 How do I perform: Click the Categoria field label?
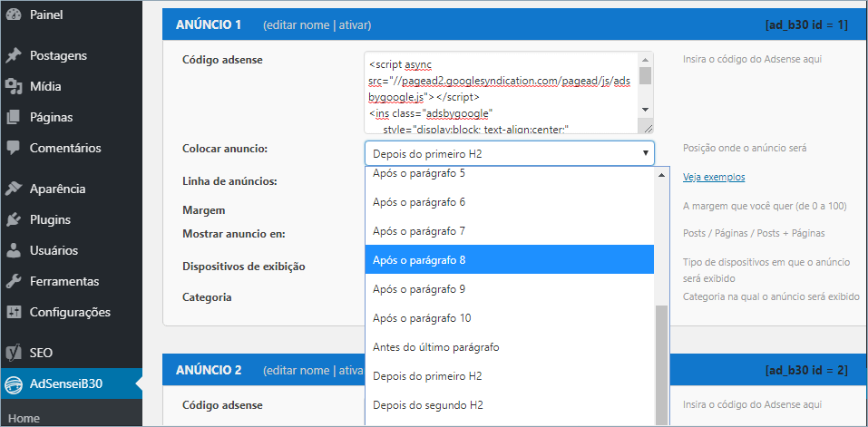[x=207, y=297]
